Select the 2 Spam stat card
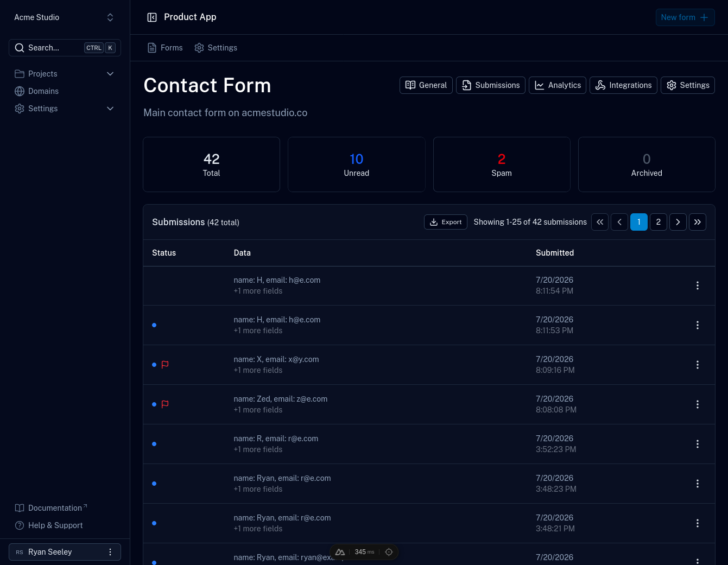The height and width of the screenshot is (565, 728). click(502, 164)
